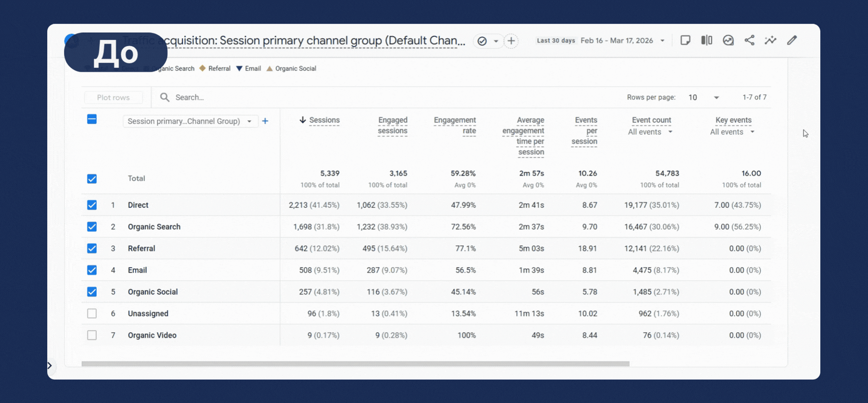Check the Unassigned row checkbox

(x=92, y=314)
